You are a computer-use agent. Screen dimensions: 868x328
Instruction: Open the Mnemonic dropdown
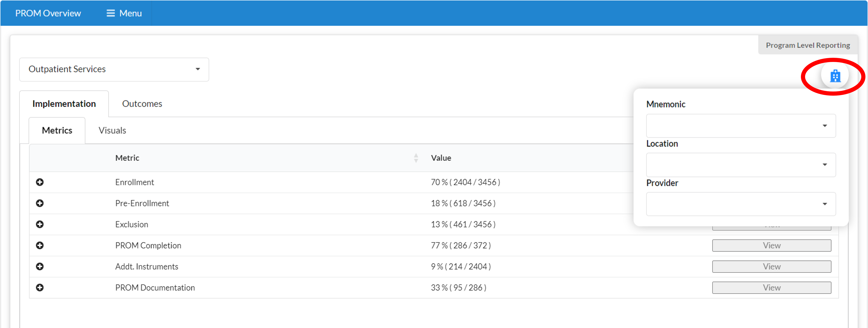tap(741, 126)
